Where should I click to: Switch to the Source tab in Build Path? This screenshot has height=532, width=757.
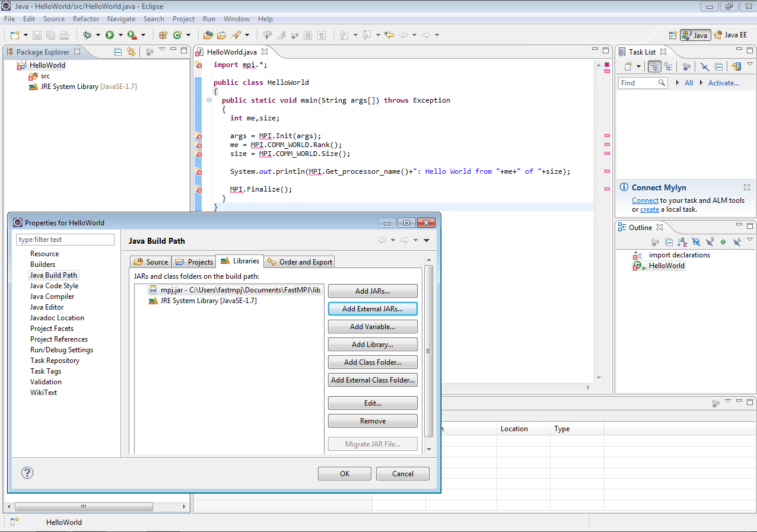pyautogui.click(x=151, y=262)
